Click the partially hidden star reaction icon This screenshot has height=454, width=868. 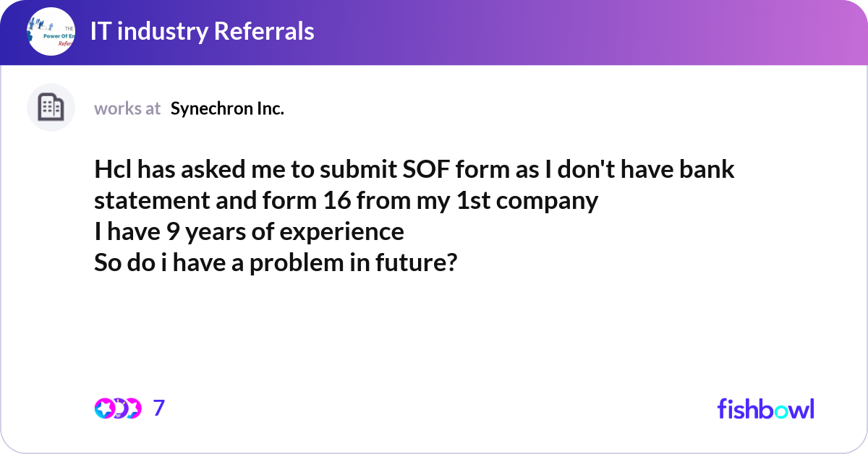tap(134, 408)
